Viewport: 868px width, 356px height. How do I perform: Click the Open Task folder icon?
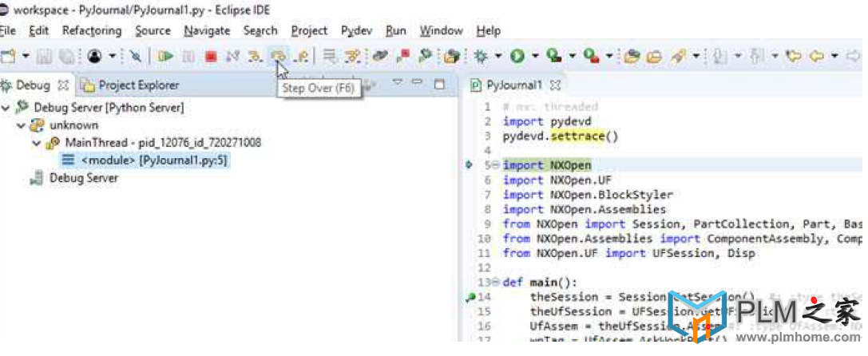[655, 55]
